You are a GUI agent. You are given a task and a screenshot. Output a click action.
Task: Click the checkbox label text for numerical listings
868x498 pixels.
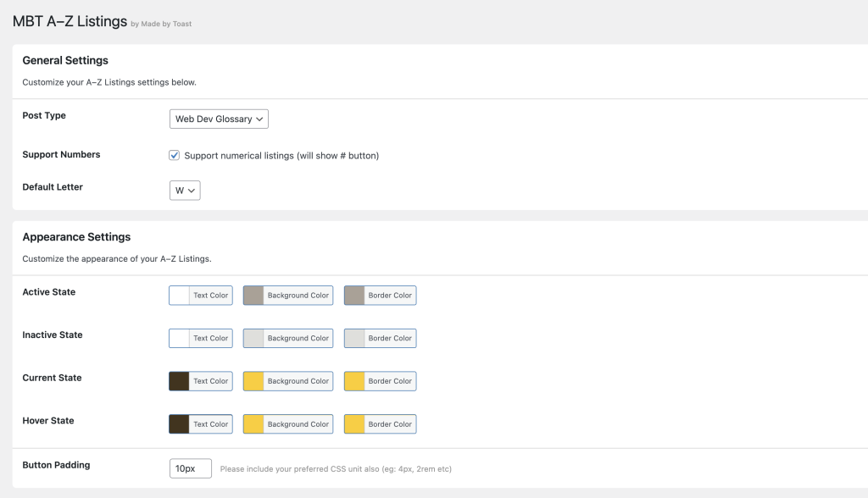point(281,156)
